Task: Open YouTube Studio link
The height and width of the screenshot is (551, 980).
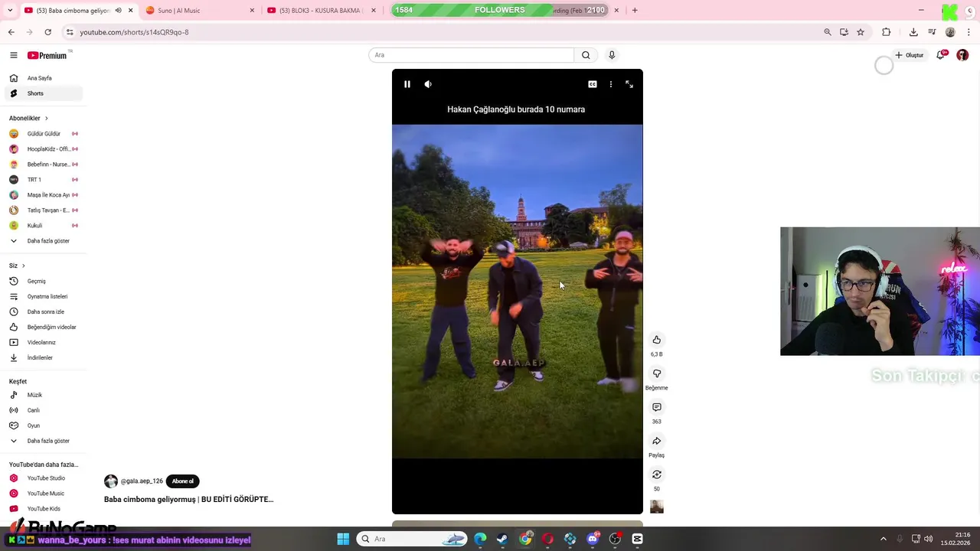Action: pyautogui.click(x=43, y=478)
